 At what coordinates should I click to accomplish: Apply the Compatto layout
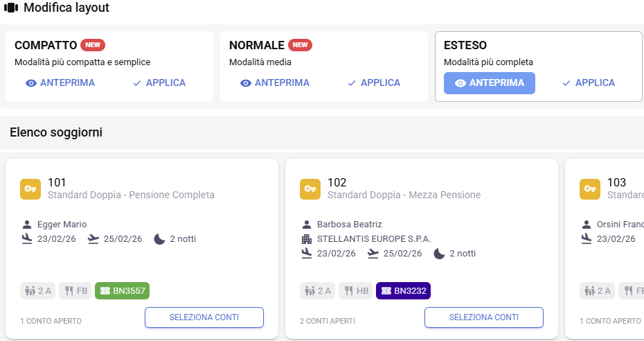159,83
